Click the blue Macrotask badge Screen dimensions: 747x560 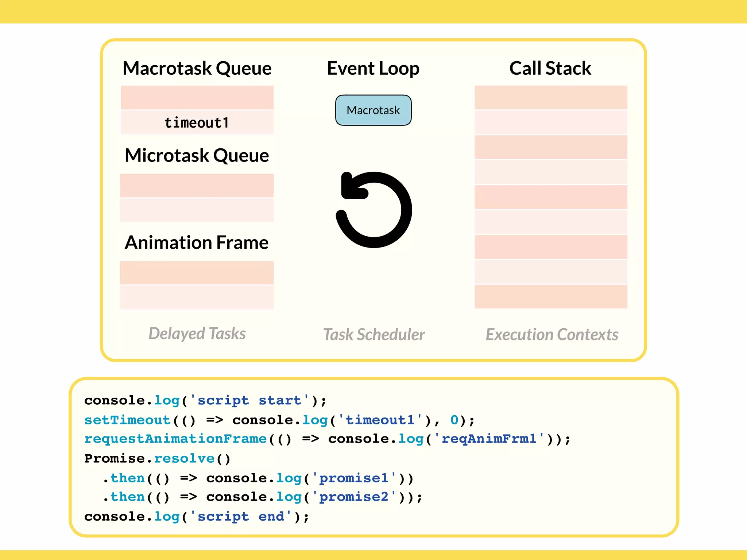[373, 110]
